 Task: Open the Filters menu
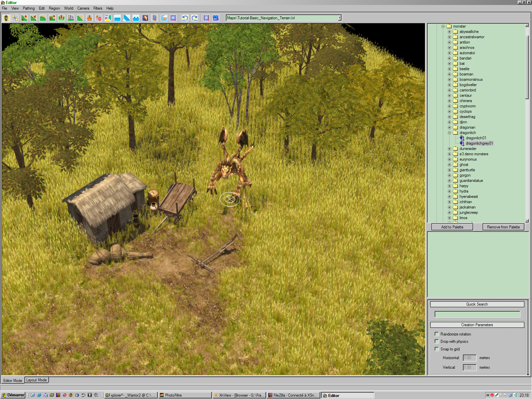point(98,8)
